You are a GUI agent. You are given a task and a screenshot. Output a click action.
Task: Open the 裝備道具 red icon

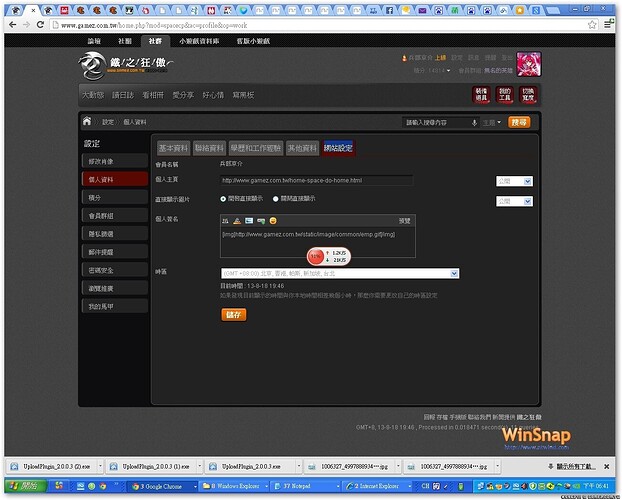tap(481, 94)
